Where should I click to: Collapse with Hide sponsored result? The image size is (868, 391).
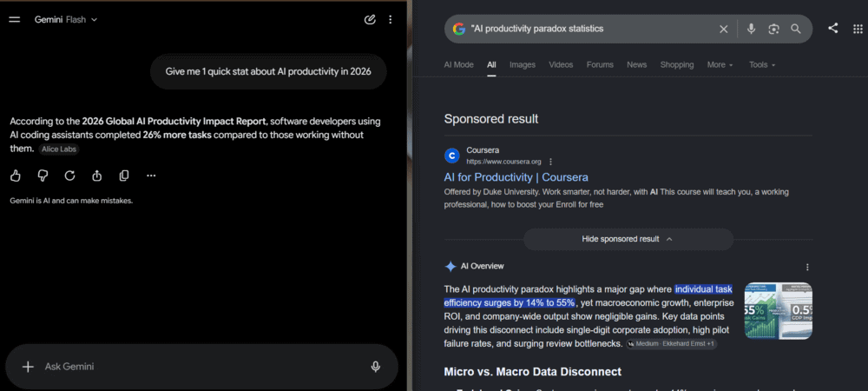pos(628,239)
